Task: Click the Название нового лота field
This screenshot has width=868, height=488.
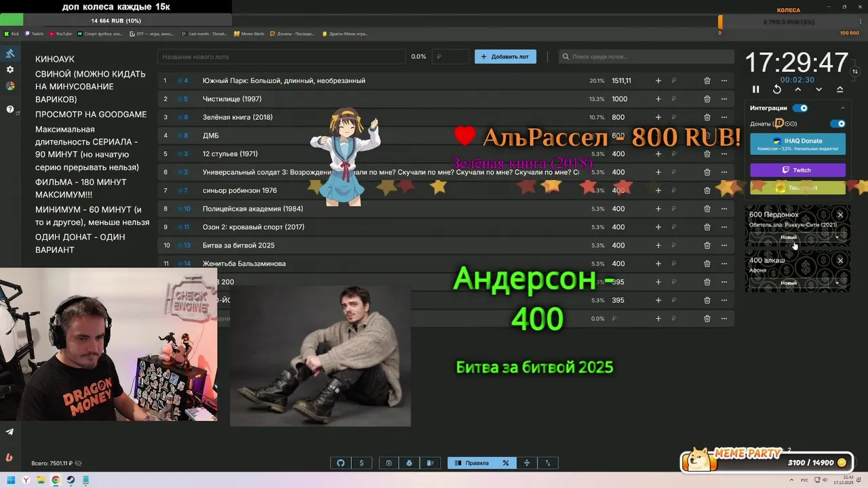Action: click(281, 57)
